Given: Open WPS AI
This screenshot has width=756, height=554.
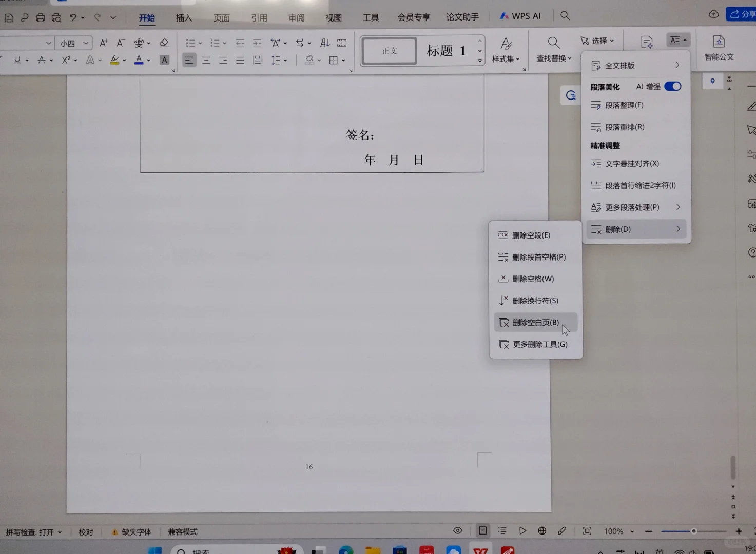Looking at the screenshot, I should [520, 16].
